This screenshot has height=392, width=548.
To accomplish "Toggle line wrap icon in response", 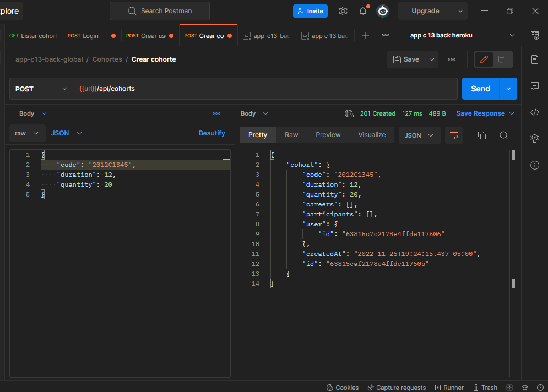I will [x=454, y=135].
